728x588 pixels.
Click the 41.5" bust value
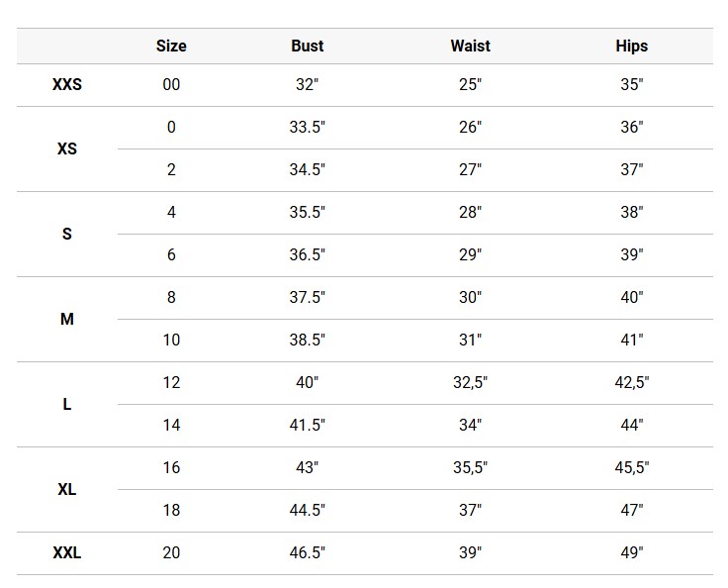tap(308, 426)
